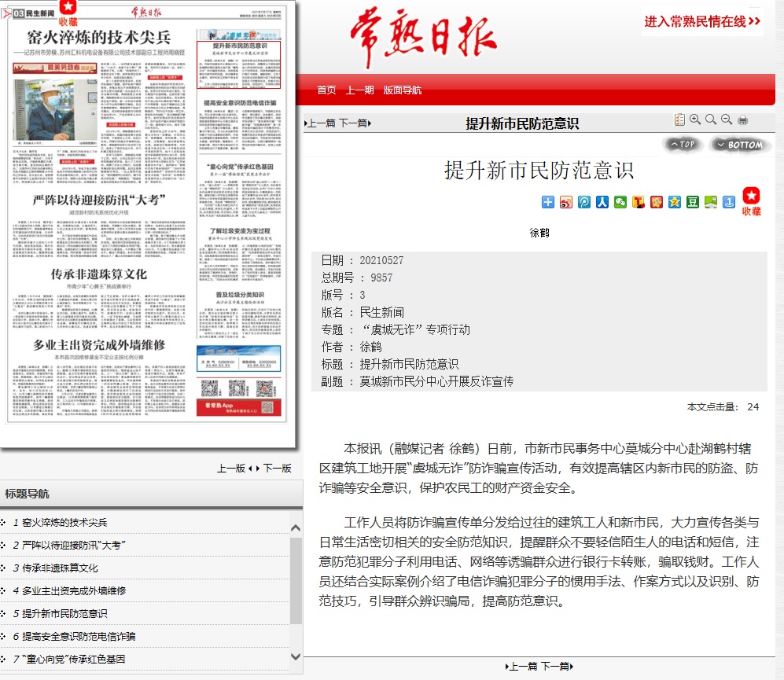Click red 收藏 favorite beside article title
784x680 pixels.
coord(752,201)
